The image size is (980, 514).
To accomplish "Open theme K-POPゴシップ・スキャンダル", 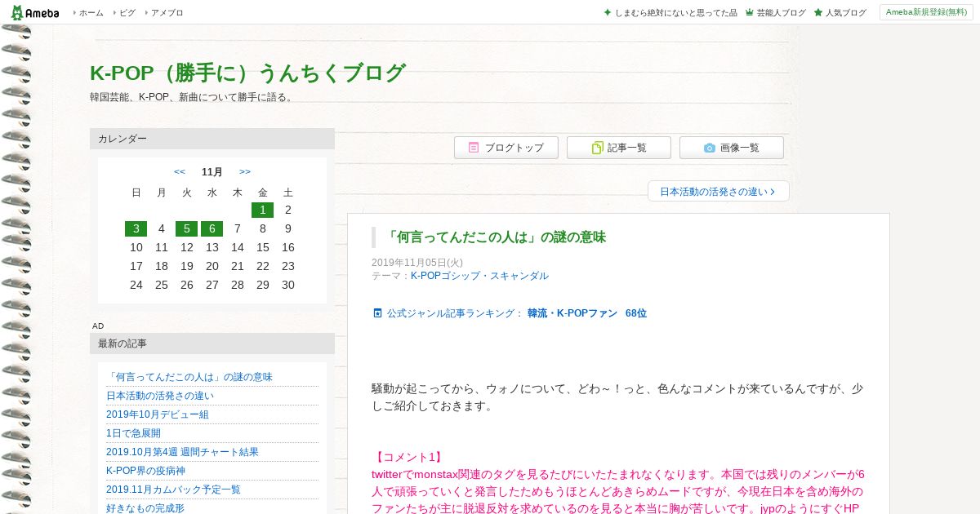I will [479, 276].
